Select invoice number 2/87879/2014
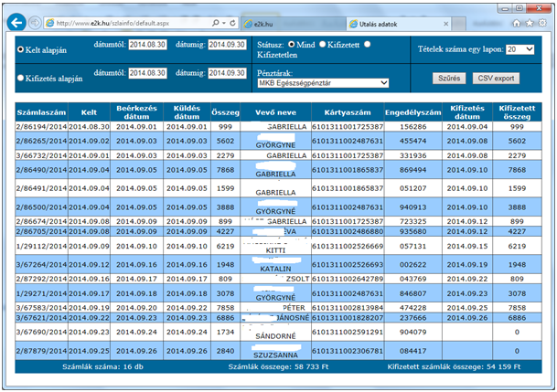 click(x=41, y=351)
